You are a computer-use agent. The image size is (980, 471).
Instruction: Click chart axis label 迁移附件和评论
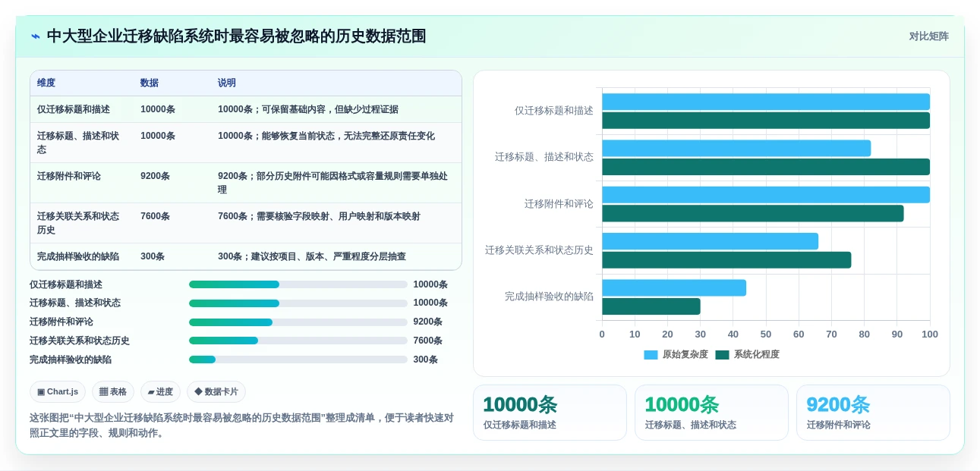pyautogui.click(x=559, y=204)
